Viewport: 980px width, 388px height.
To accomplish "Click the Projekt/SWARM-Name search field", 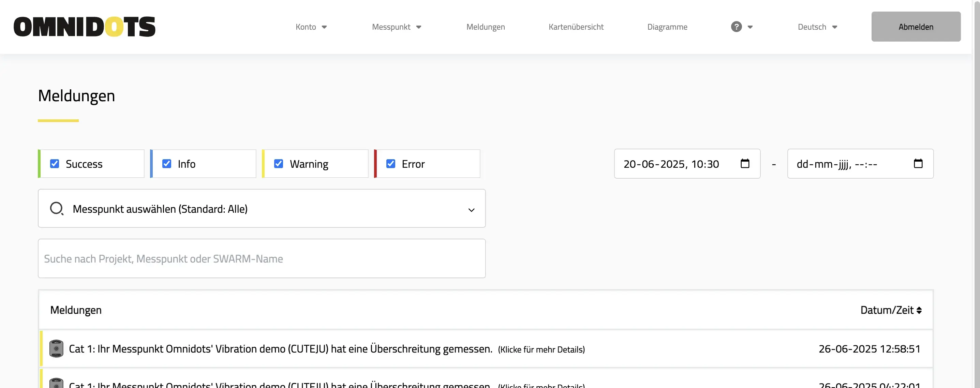I will 261,259.
